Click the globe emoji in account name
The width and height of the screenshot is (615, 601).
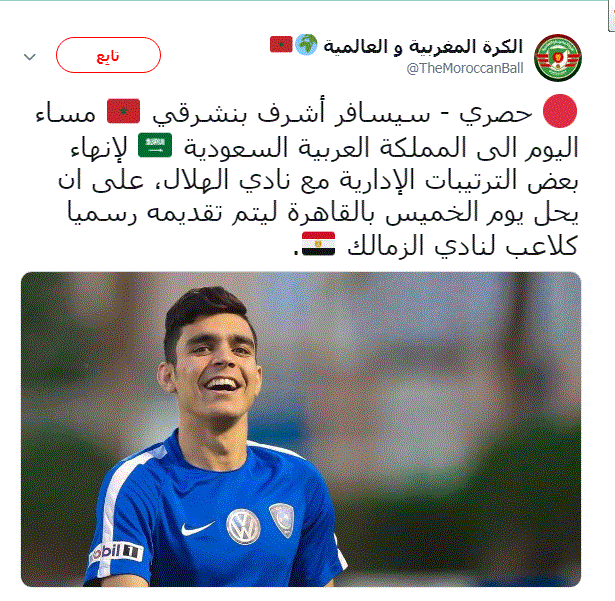[306, 44]
